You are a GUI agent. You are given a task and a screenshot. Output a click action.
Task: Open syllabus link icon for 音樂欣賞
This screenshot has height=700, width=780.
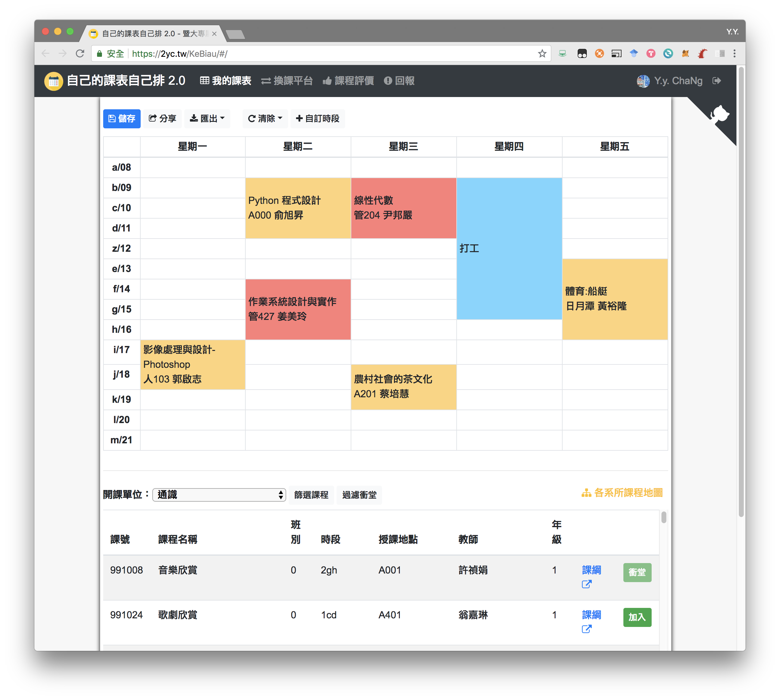(586, 584)
